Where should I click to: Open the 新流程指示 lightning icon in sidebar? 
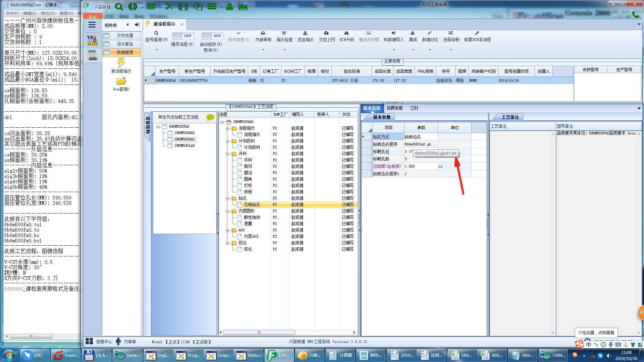(121, 63)
